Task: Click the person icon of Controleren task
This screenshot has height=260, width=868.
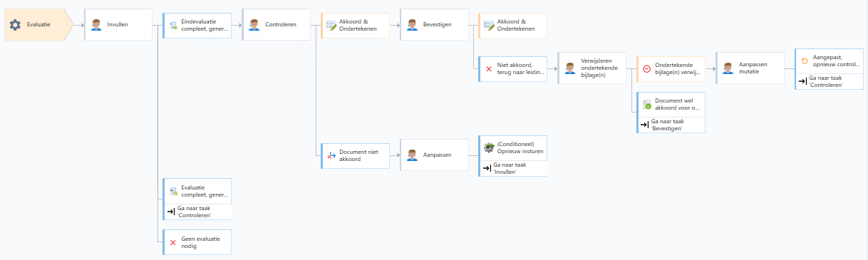Action: pyautogui.click(x=254, y=25)
